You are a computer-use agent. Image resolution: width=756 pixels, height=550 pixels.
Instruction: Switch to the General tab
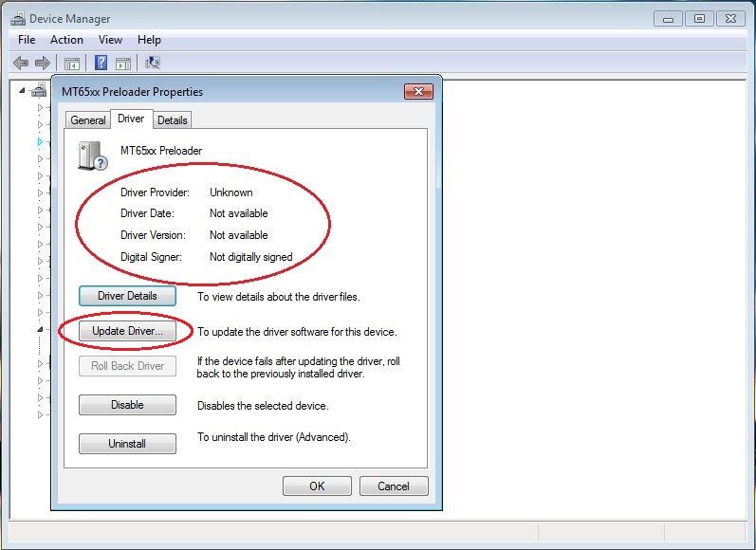point(88,120)
